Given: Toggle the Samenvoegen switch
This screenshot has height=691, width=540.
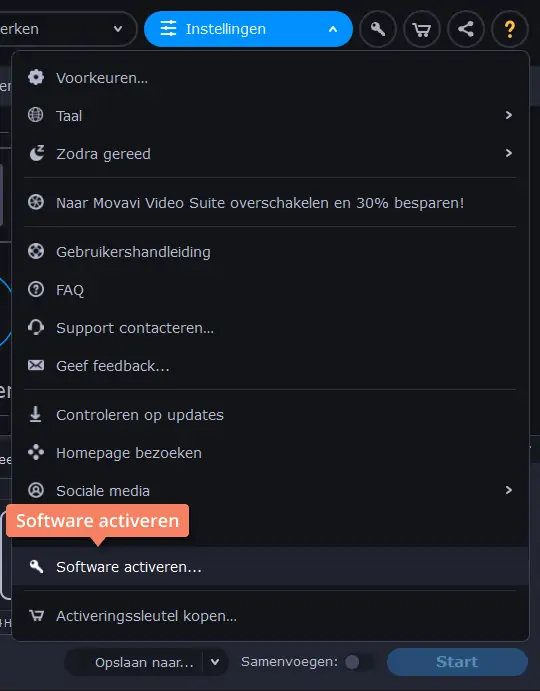Looking at the screenshot, I should [x=359, y=662].
